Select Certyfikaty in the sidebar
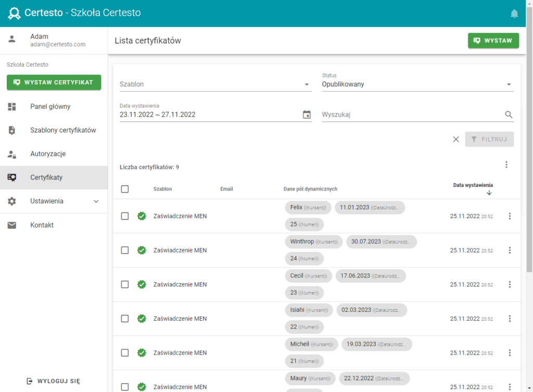The height and width of the screenshot is (392, 533). click(54, 178)
